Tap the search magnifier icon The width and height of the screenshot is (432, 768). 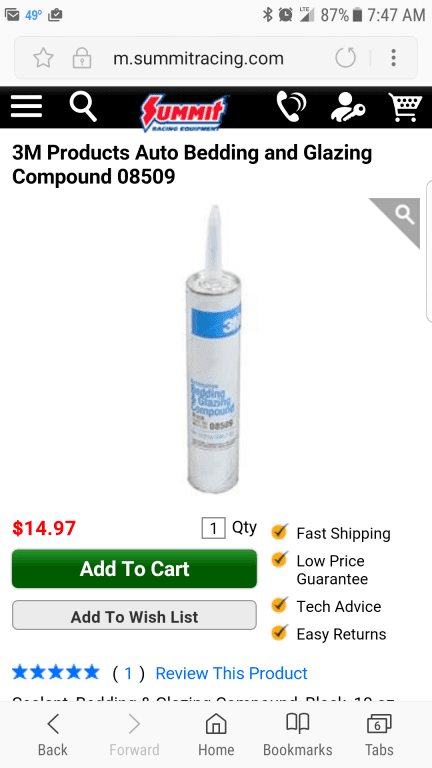[x=83, y=106]
